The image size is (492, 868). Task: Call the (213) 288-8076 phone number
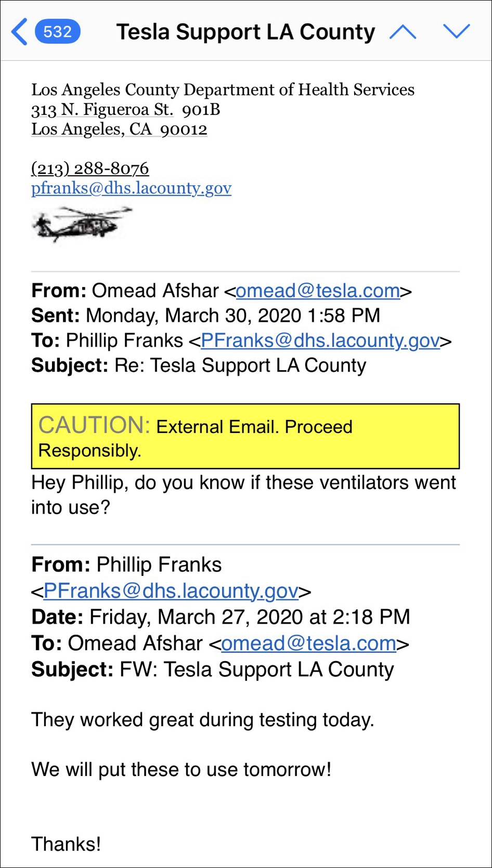click(90, 168)
